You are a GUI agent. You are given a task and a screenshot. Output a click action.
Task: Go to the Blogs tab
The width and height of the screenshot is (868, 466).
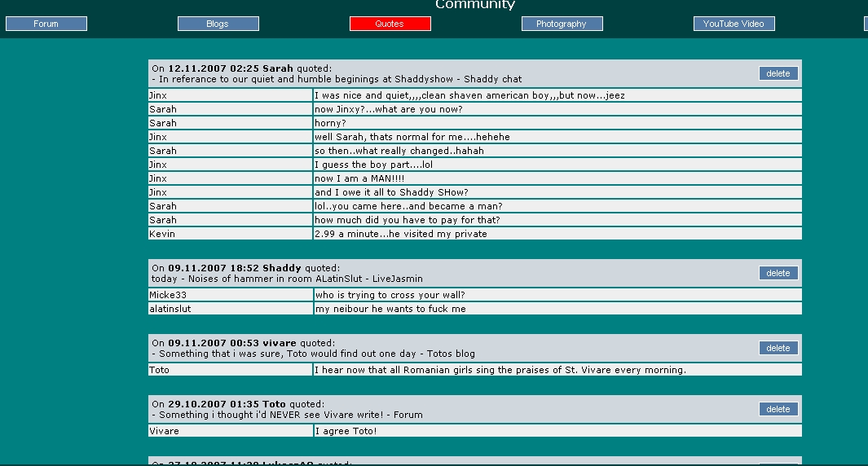pyautogui.click(x=218, y=24)
